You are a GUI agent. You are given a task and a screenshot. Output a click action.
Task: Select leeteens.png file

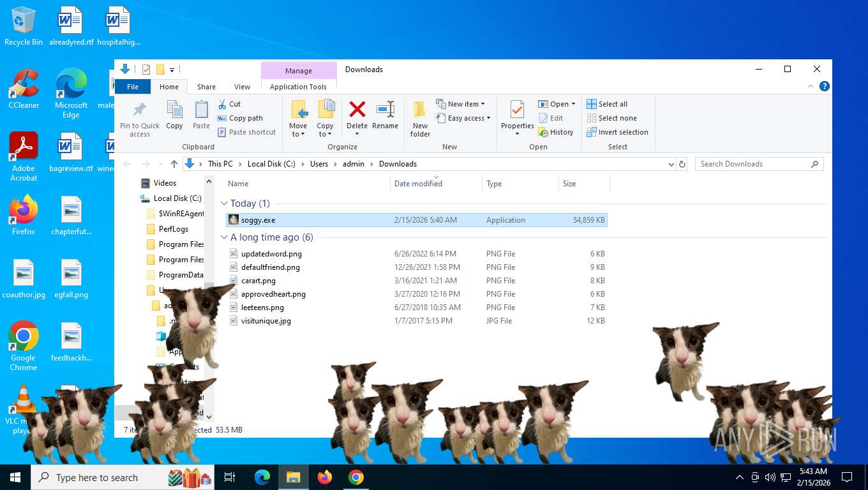(417, 308)
